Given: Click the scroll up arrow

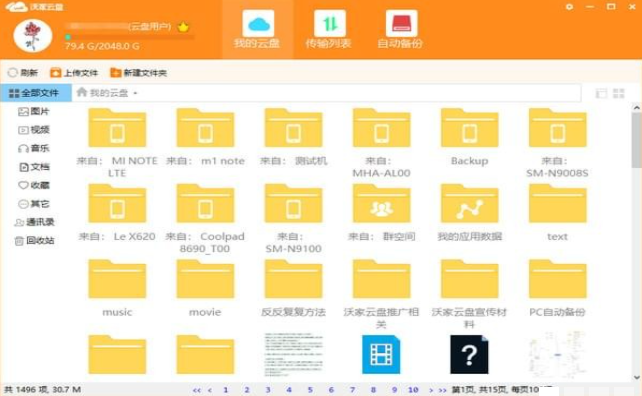Looking at the screenshot, I should click(636, 108).
